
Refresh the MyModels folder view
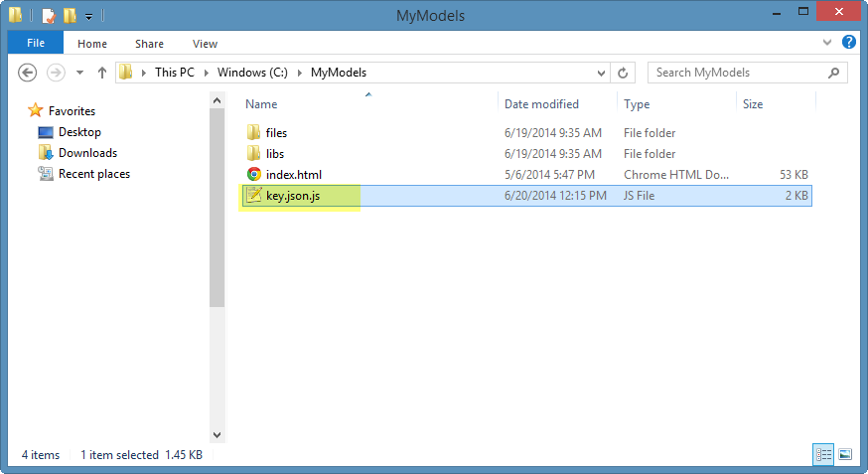[623, 73]
